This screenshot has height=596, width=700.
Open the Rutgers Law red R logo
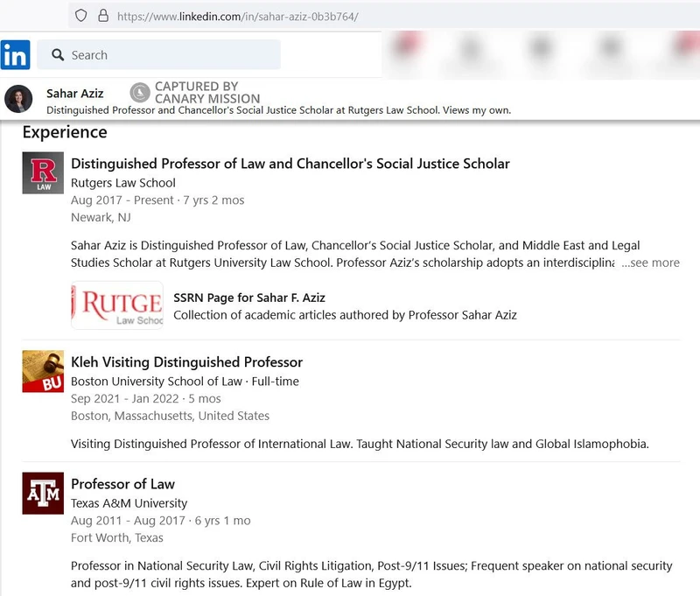click(43, 172)
